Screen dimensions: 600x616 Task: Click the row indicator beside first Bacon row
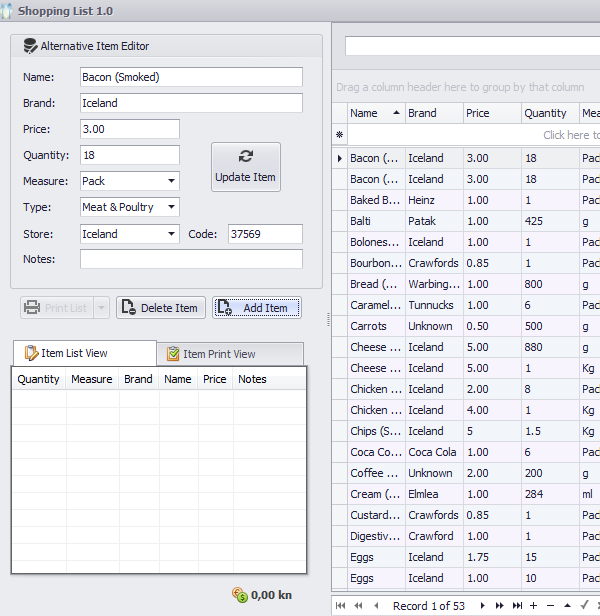pyautogui.click(x=340, y=158)
